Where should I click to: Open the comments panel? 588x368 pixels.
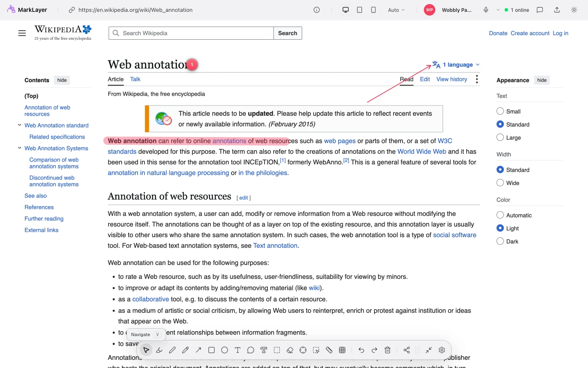coord(540,10)
